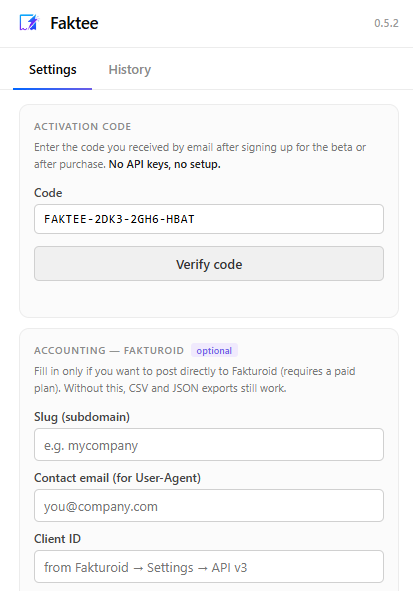Click the purple optional badge
Screen dimensions: 413x591
(214, 351)
